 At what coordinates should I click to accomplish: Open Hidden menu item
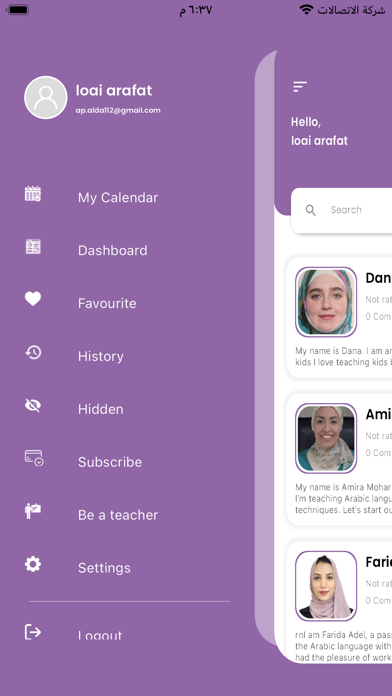101,409
